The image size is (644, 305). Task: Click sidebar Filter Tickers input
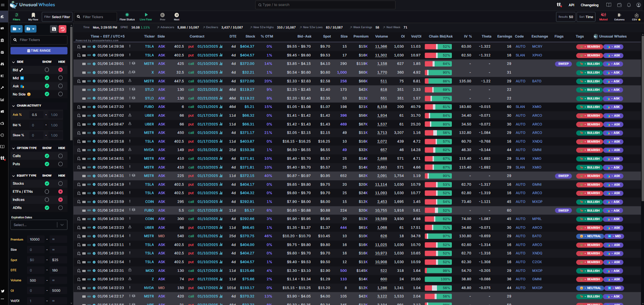tap(39, 40)
